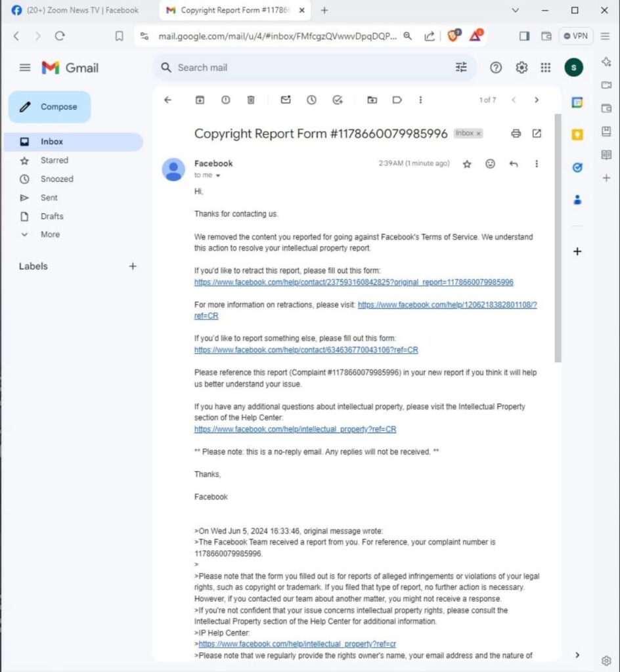
Task: Bookmark this page in the browser
Action: point(119,36)
